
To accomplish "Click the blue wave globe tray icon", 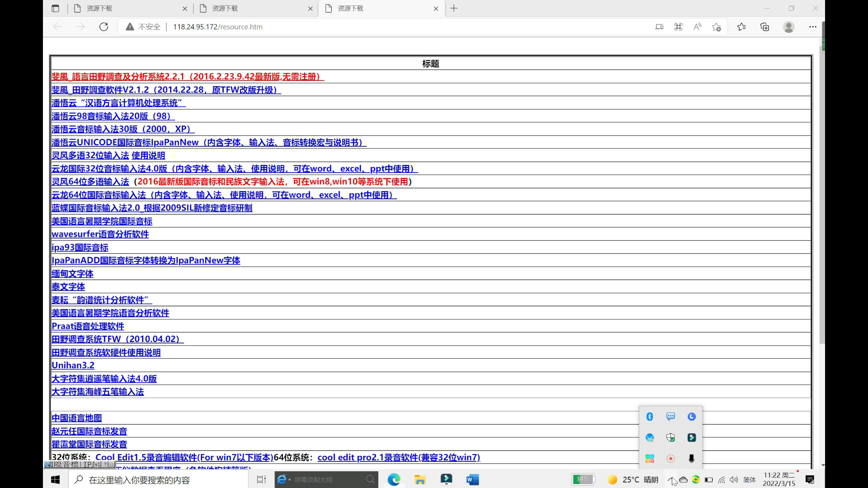I will click(x=650, y=437).
